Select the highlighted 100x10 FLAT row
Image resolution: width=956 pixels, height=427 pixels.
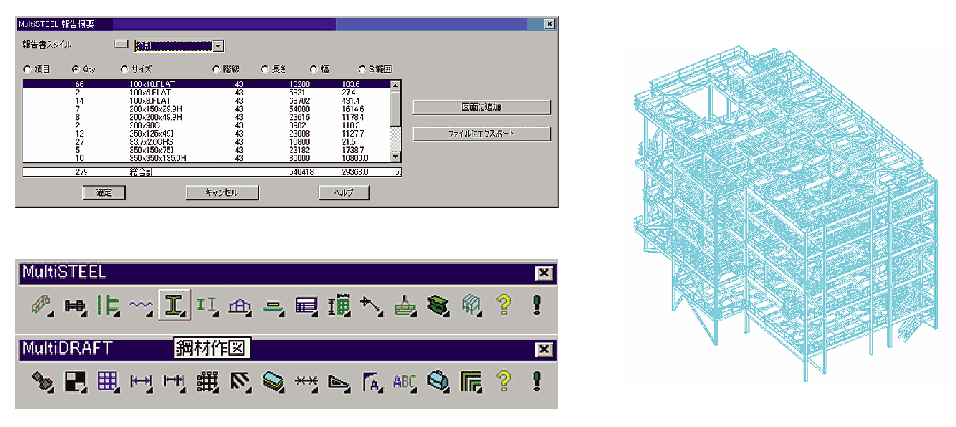tap(207, 84)
